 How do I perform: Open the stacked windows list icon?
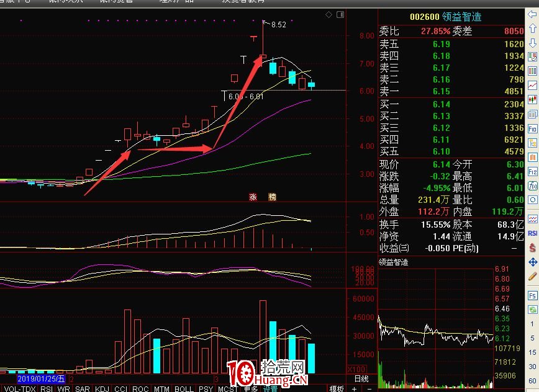click(532, 114)
